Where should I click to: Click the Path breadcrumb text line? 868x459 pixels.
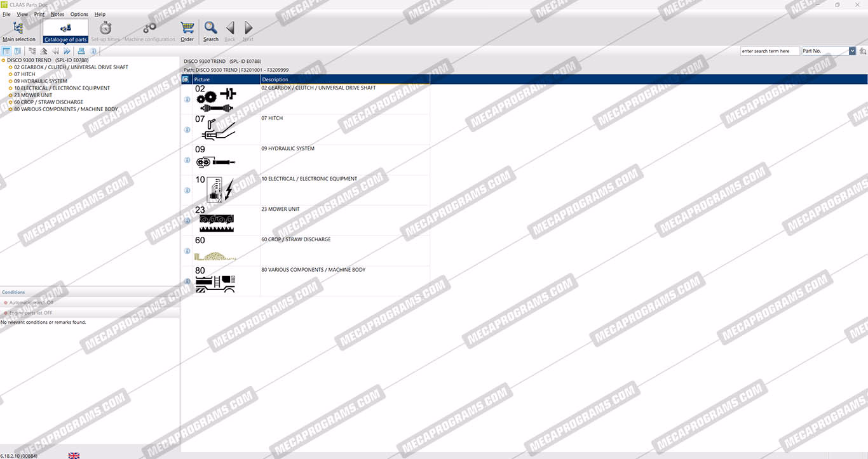(x=236, y=70)
